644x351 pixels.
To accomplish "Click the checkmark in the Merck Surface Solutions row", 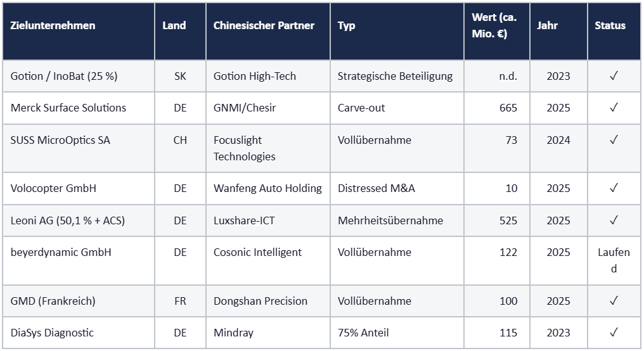I will pyautogui.click(x=614, y=108).
